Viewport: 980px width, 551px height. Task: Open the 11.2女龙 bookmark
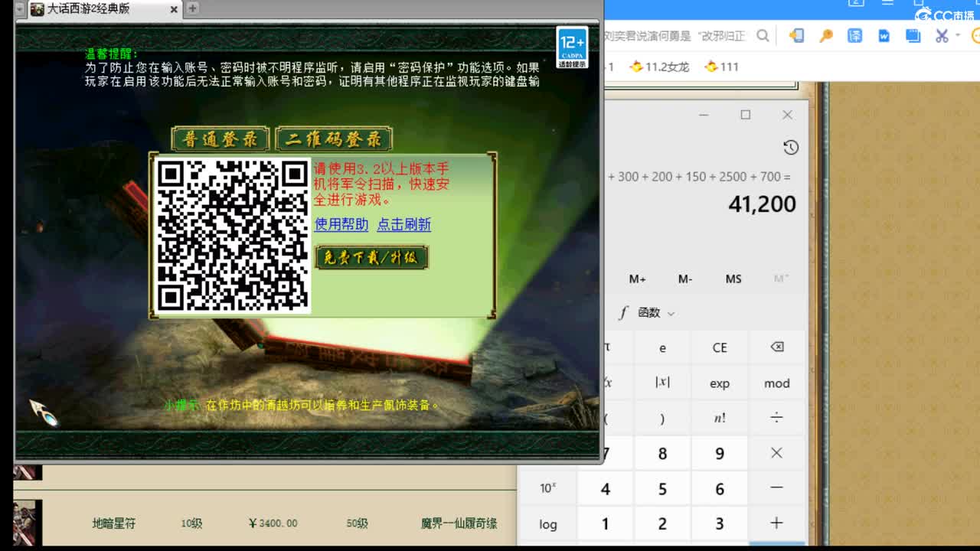coord(659,67)
